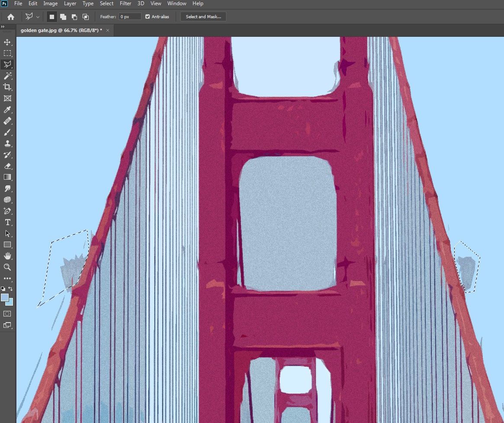The height and width of the screenshot is (423, 504).
Task: Open the Edit Toolbar three-dots menu
Action: (7, 278)
